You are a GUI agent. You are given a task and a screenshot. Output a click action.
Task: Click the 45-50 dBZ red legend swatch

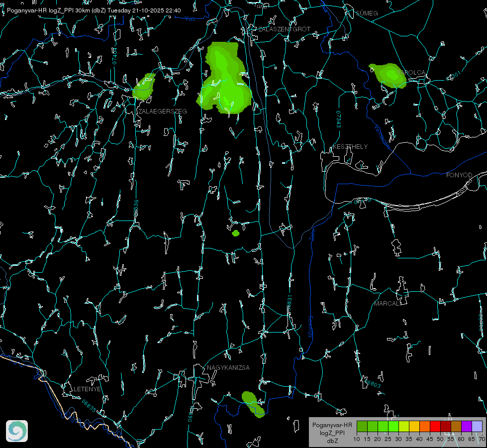435,427
